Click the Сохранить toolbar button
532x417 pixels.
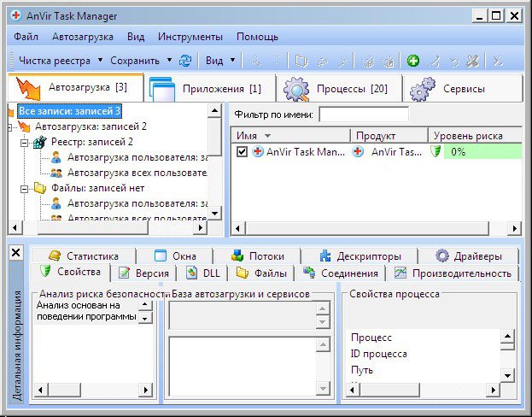(x=135, y=61)
